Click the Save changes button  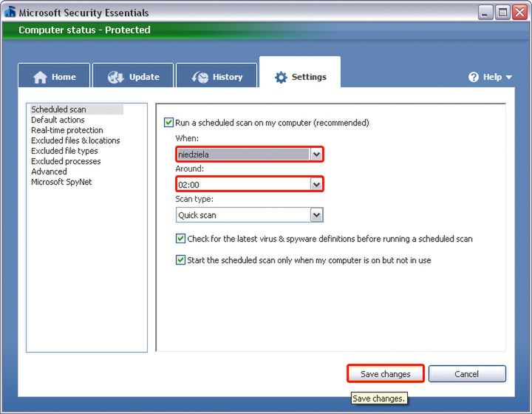386,373
